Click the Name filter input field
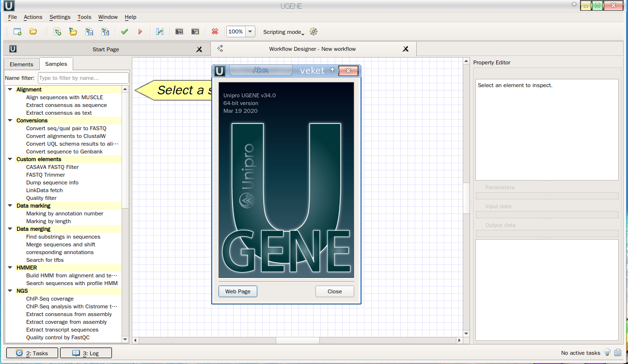Viewport: 628px width, 364px height. [83, 78]
